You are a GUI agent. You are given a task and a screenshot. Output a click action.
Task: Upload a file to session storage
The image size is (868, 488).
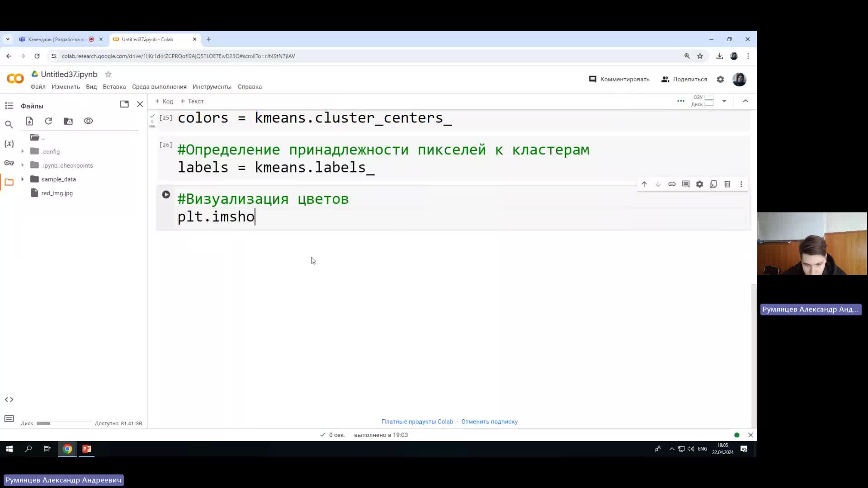pos(29,121)
